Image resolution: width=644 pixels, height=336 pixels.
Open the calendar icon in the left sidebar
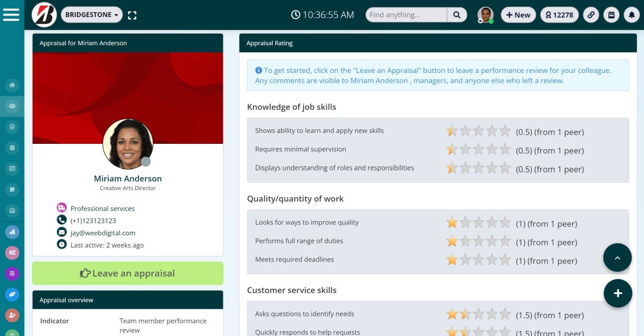(12, 147)
